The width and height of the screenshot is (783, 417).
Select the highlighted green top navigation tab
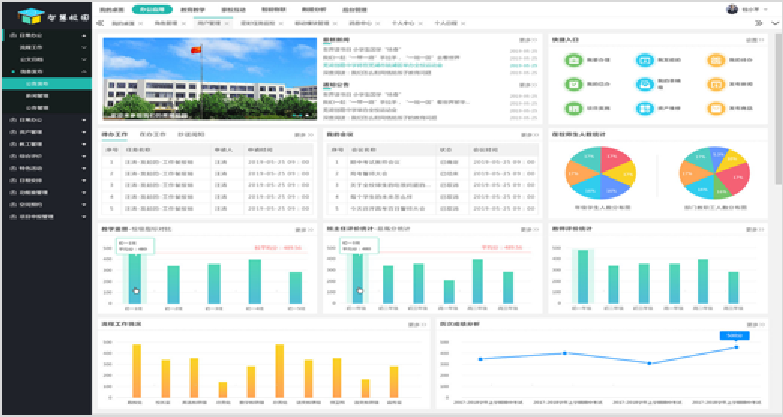[x=147, y=8]
